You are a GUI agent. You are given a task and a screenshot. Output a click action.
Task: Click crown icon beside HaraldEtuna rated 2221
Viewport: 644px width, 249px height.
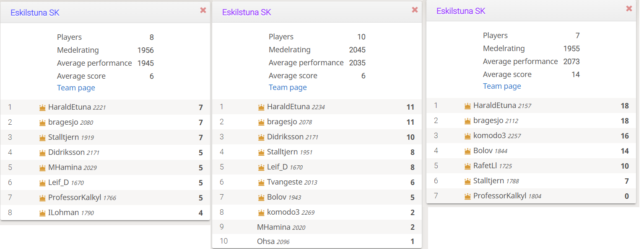42,108
